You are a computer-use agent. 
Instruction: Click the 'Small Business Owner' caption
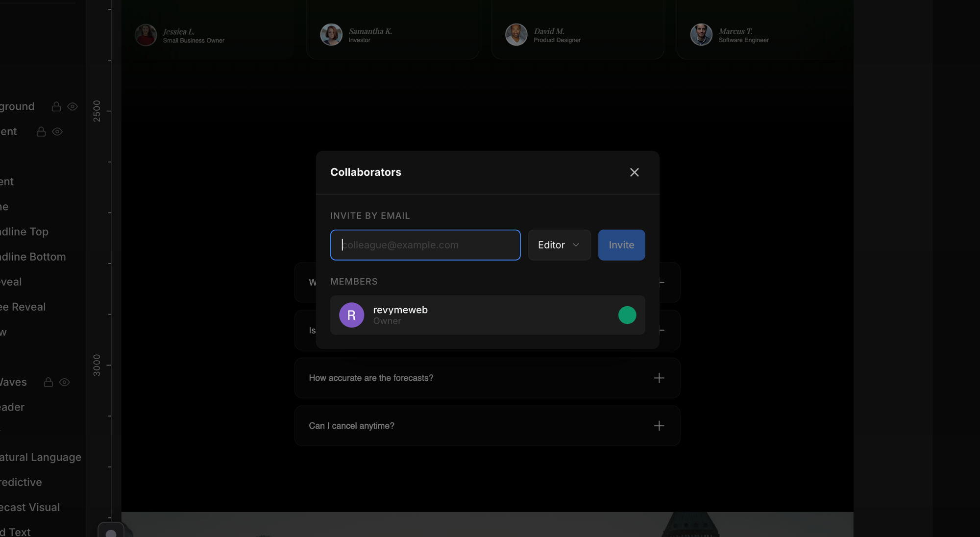coord(194,41)
